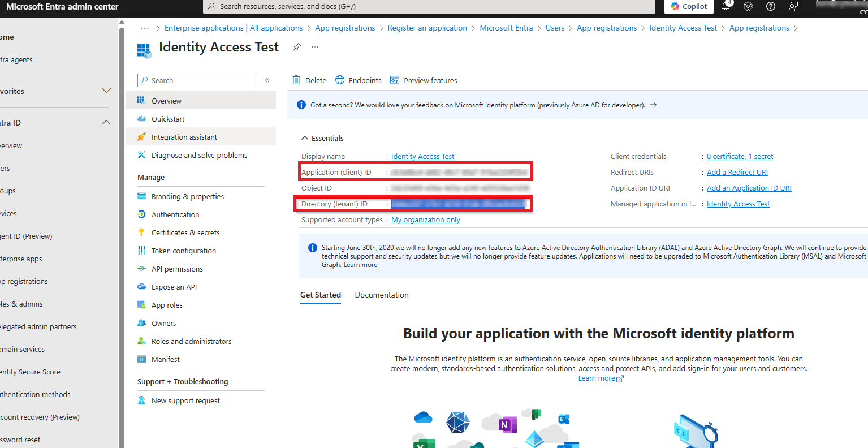Open Identity Secure Score in left navigation

30,372
